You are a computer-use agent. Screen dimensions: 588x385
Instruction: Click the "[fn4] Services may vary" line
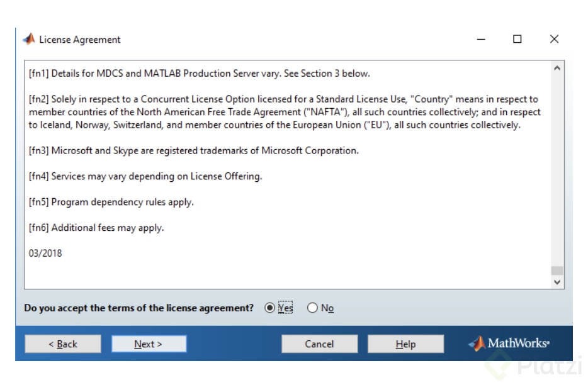[x=145, y=176]
